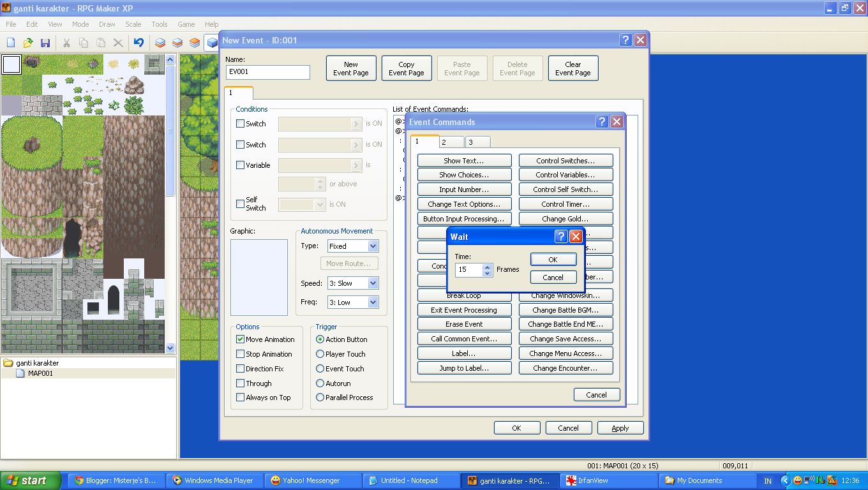Screen dimensions: 868x490
Task: Create a new project via the blank page icon
Action: (x=10, y=43)
